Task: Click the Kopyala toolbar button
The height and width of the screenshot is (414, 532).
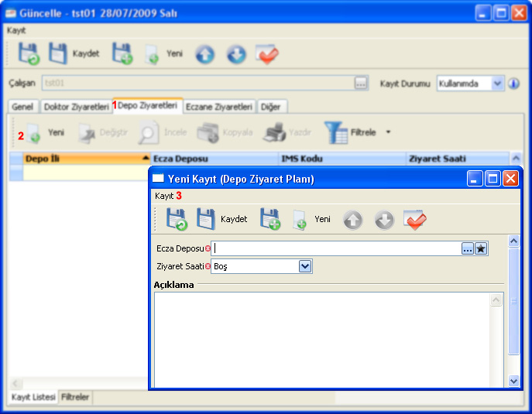Action: click(225, 132)
